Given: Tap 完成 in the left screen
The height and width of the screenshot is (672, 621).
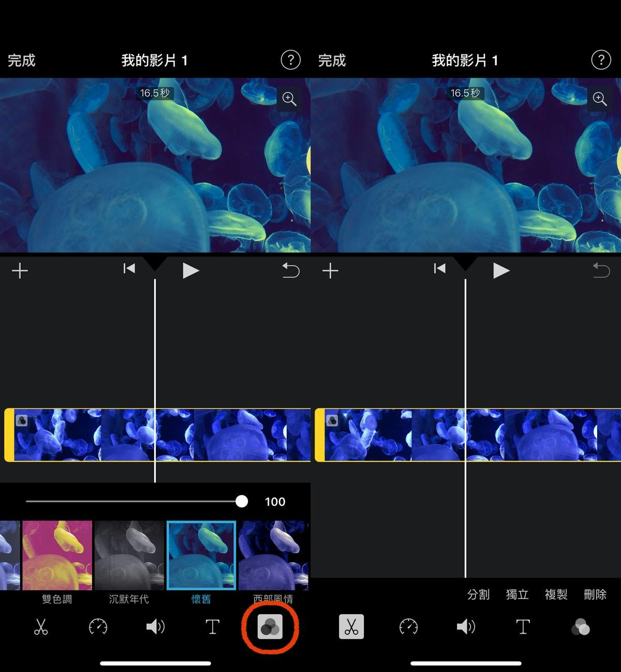Looking at the screenshot, I should [22, 61].
